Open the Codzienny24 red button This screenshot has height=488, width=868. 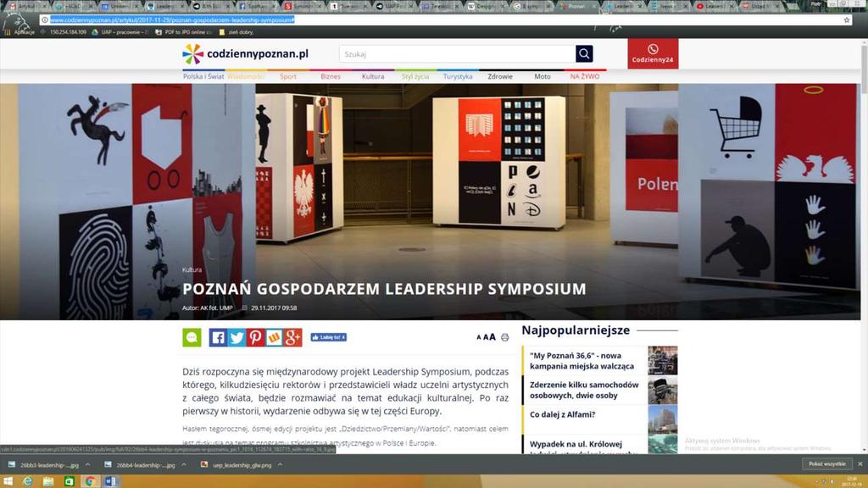pos(653,53)
